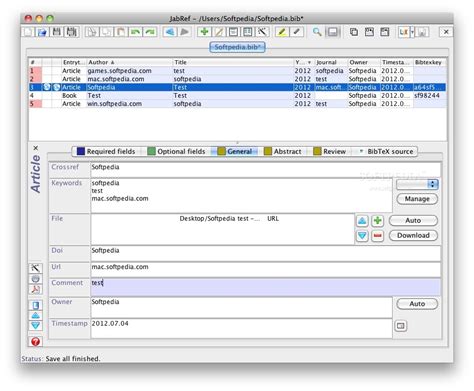Open the BibTeX source tab
Image resolution: width=474 pixels, height=391 pixels.
(387, 151)
